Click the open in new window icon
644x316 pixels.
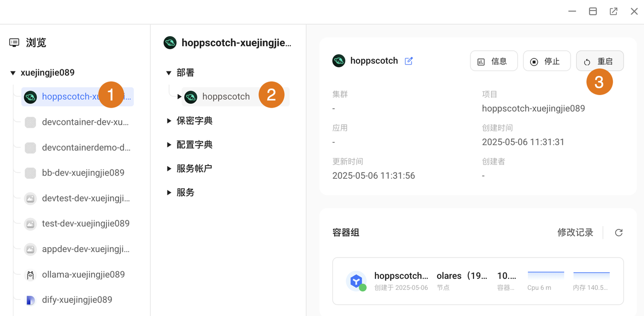pyautogui.click(x=613, y=11)
